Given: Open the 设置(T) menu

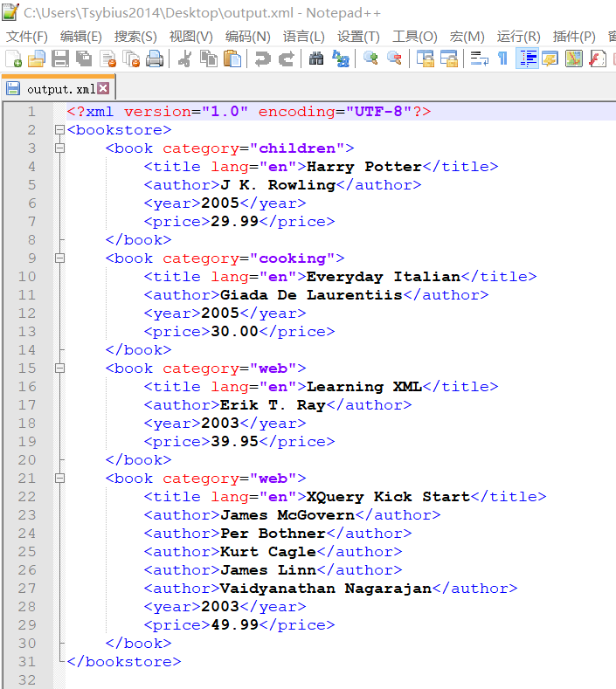Looking at the screenshot, I should tap(358, 36).
